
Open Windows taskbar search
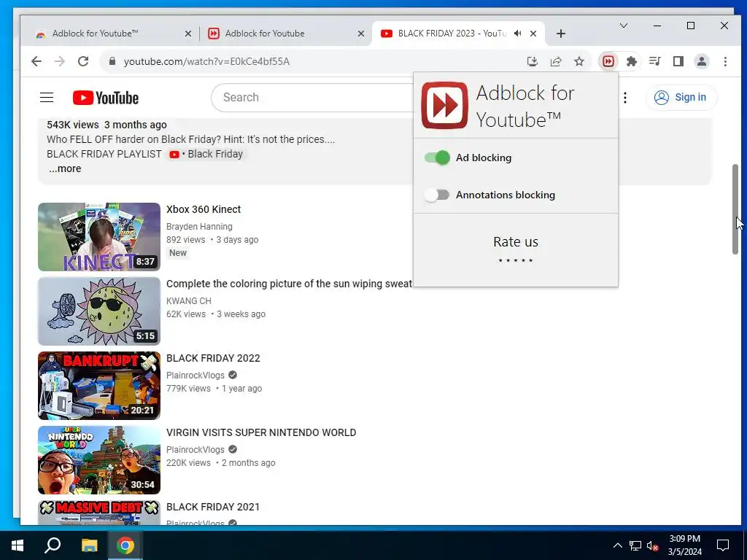(53, 545)
